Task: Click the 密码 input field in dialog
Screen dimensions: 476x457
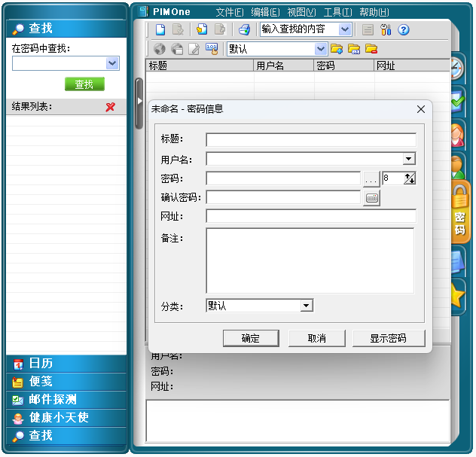Action: (x=283, y=178)
